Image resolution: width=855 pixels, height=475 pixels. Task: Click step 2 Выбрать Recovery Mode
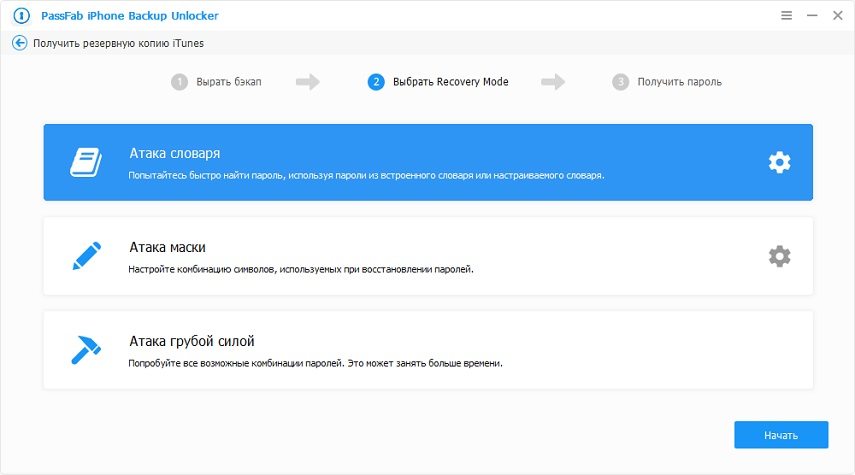click(x=450, y=82)
